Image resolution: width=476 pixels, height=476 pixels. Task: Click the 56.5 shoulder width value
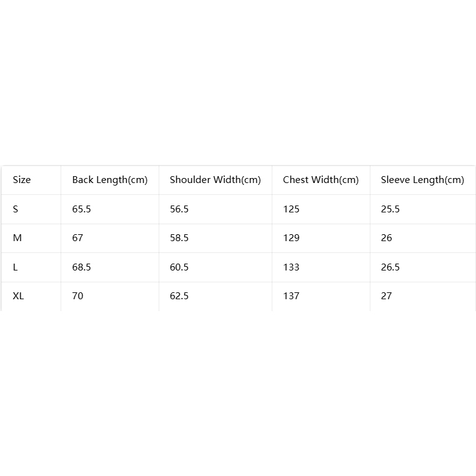[179, 209]
